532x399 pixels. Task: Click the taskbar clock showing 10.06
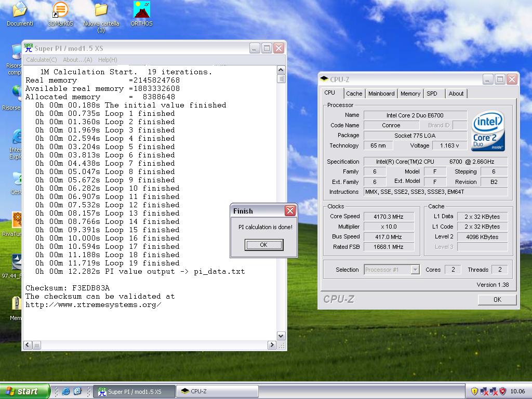click(x=517, y=391)
